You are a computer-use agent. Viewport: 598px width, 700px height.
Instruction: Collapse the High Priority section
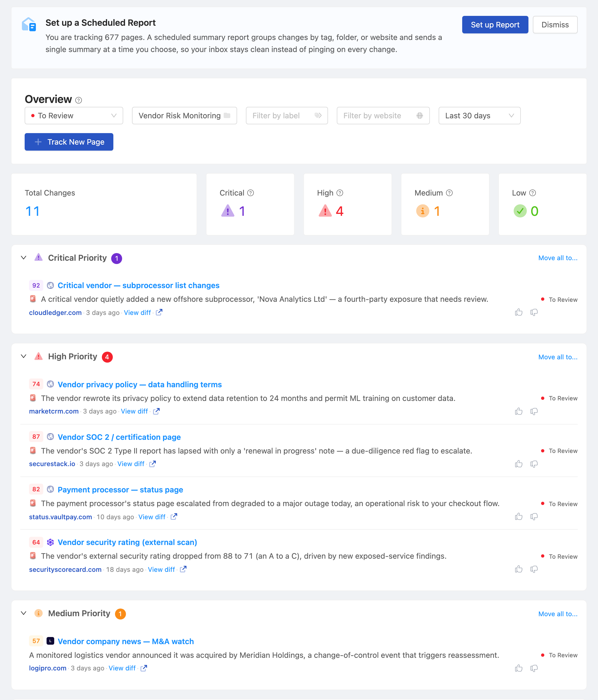point(24,356)
